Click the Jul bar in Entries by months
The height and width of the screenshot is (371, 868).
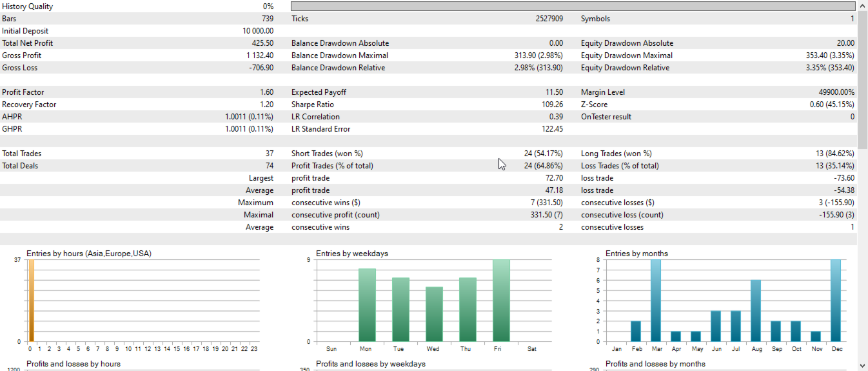[736, 326]
